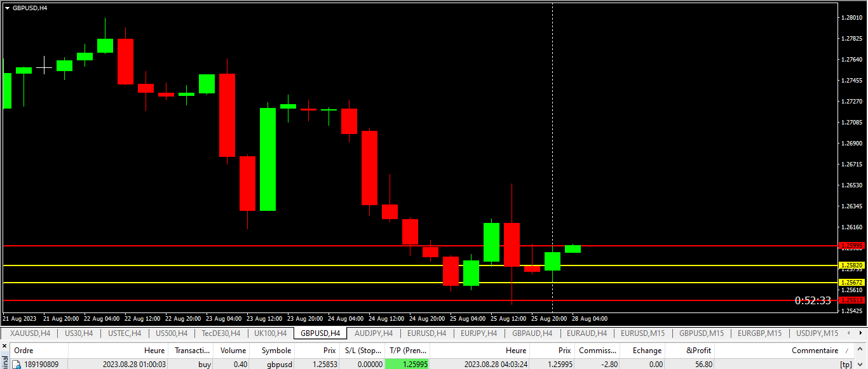This screenshot has width=868, height=369.
Task: Open the GBPUSD,H4 chart title triangle menu
Action: pos(7,8)
